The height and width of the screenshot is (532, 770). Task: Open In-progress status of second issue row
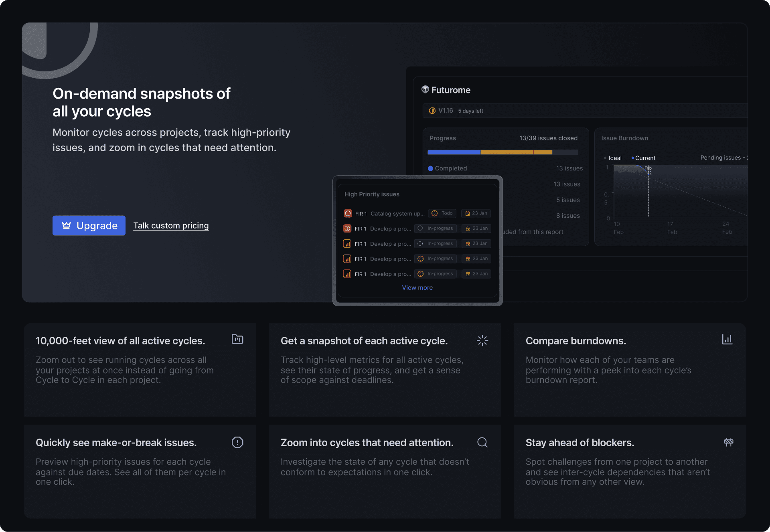point(436,229)
